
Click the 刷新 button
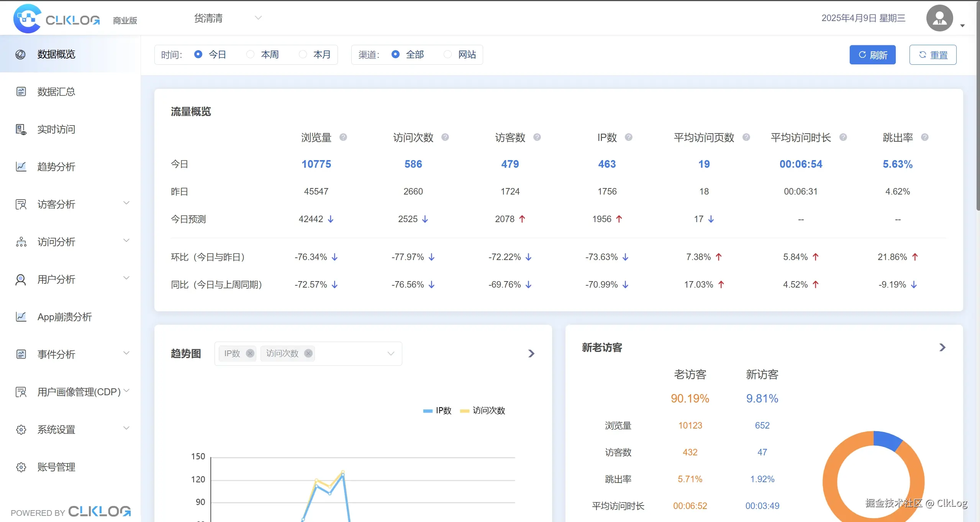[x=872, y=55]
